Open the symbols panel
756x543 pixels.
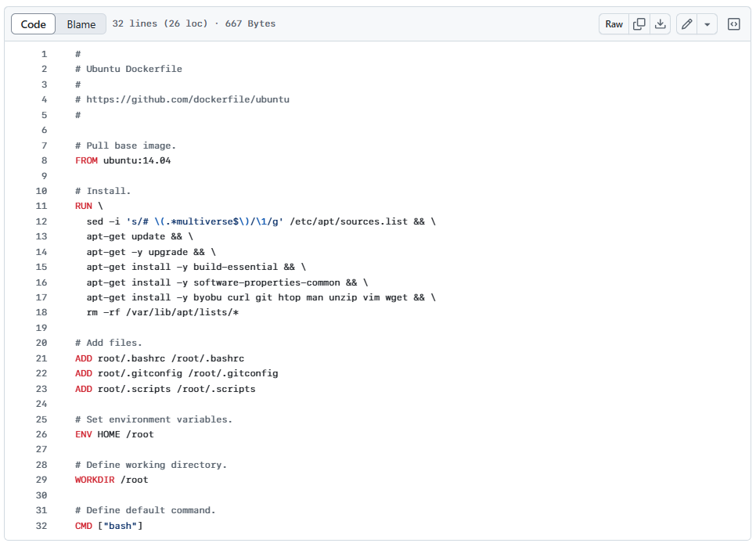[734, 24]
